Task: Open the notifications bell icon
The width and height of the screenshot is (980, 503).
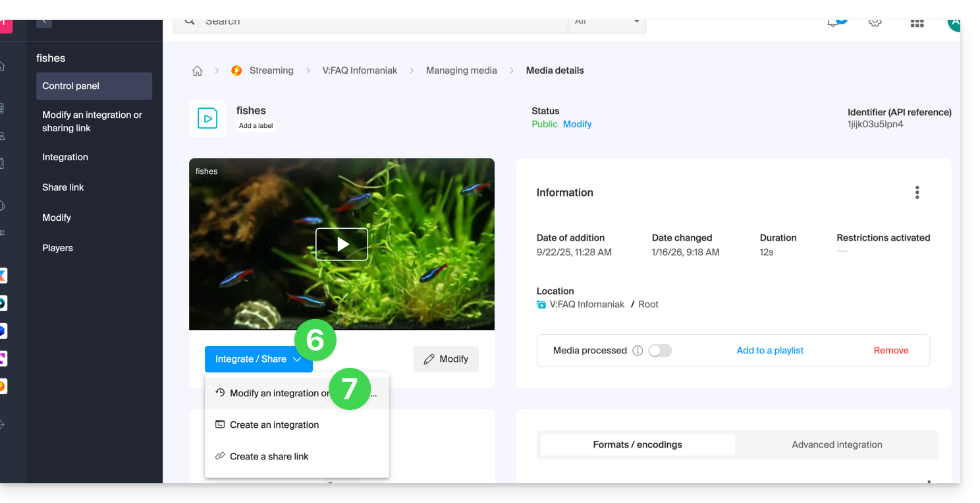Action: [x=833, y=22]
